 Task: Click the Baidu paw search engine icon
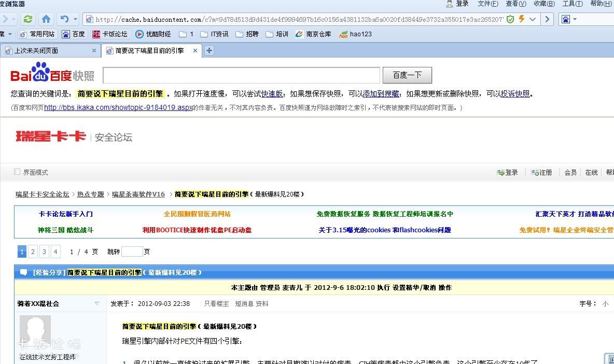(x=565, y=19)
